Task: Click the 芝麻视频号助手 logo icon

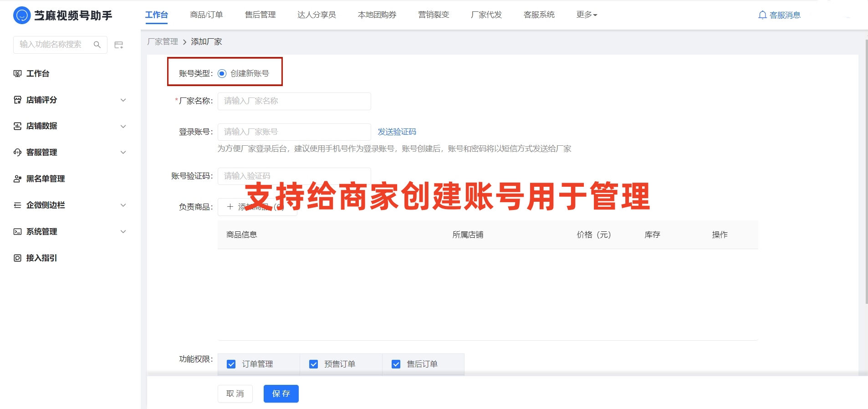Action: tap(21, 15)
